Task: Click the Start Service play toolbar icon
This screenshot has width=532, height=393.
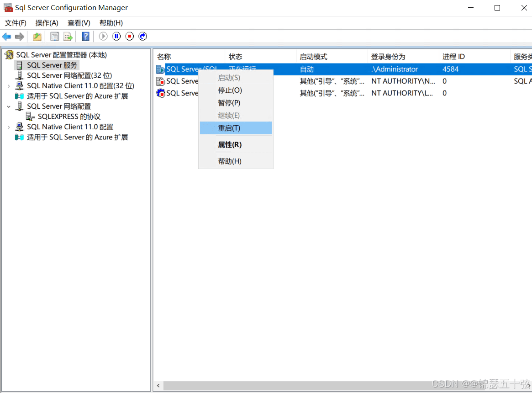Action: (x=103, y=37)
